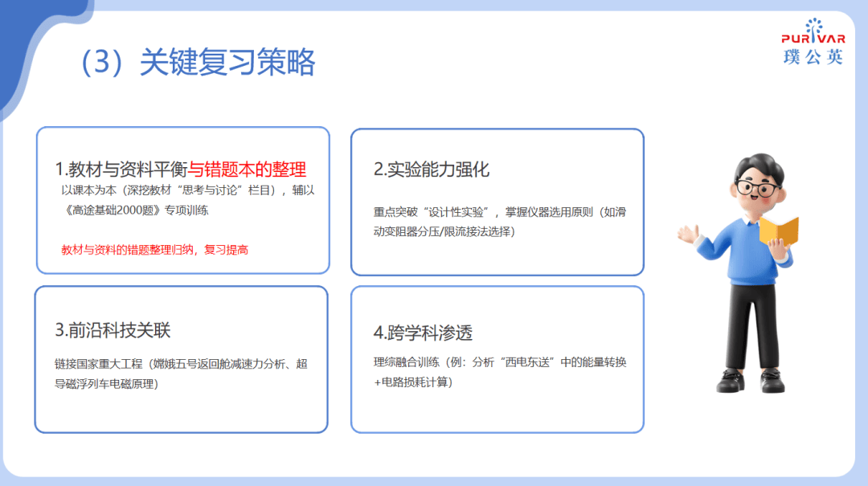Image resolution: width=868 pixels, height=486 pixels.
Task: Click the 璞公英 brand name text
Action: 813,56
